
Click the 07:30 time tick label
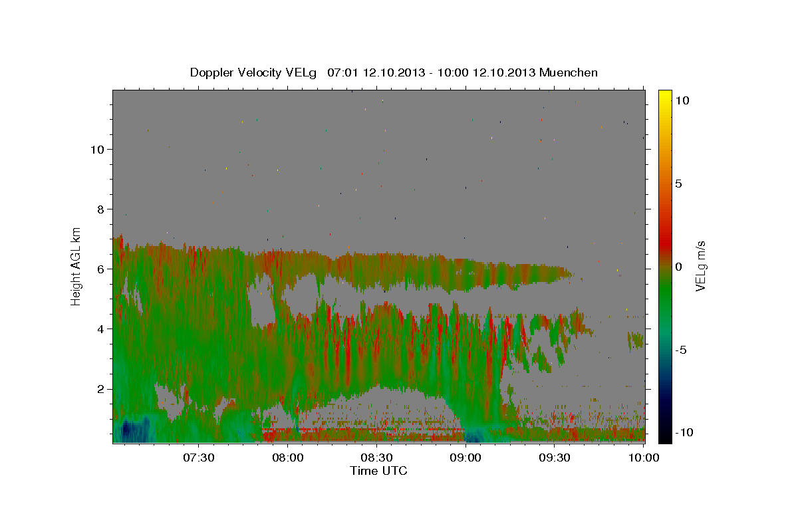[199, 458]
